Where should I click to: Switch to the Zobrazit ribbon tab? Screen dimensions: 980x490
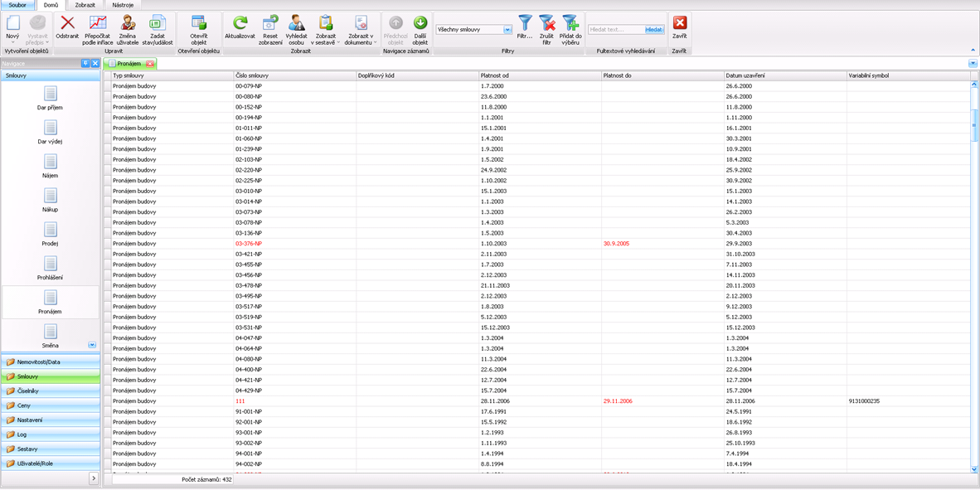85,4
